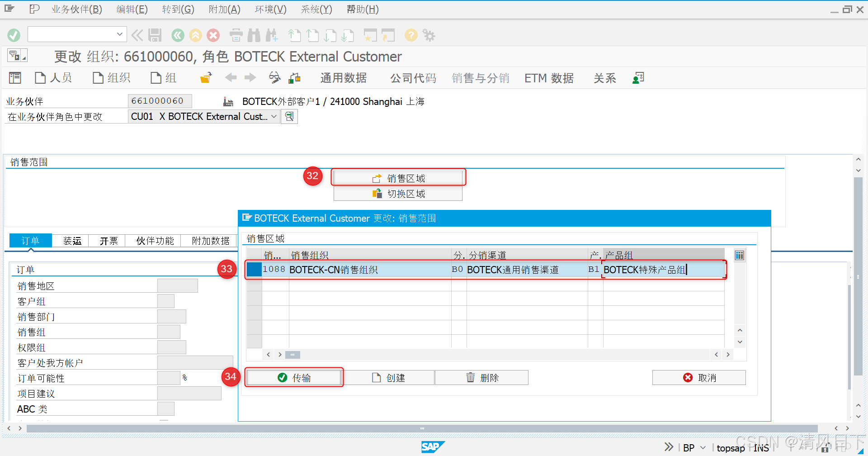Click the padlock icon in the status bar
This screenshot has height=456, width=868.
pyautogui.click(x=826, y=447)
